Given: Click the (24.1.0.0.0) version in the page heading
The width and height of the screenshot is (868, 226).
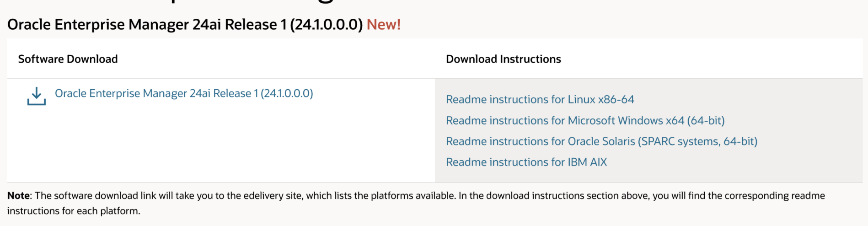Looking at the screenshot, I should pos(326,24).
